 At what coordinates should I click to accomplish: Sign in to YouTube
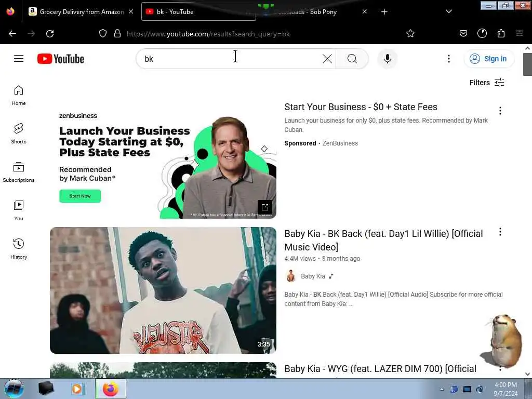point(488,59)
